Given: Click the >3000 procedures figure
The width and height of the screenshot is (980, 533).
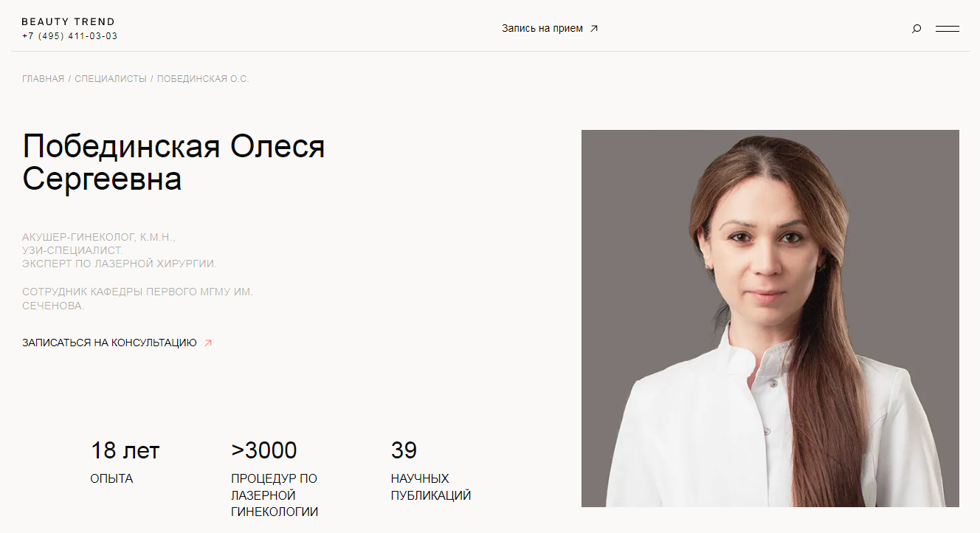Looking at the screenshot, I should tap(264, 450).
